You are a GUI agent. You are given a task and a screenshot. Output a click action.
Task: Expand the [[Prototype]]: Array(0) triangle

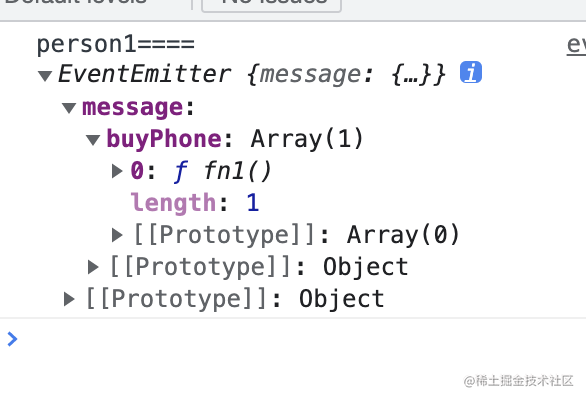[117, 235]
